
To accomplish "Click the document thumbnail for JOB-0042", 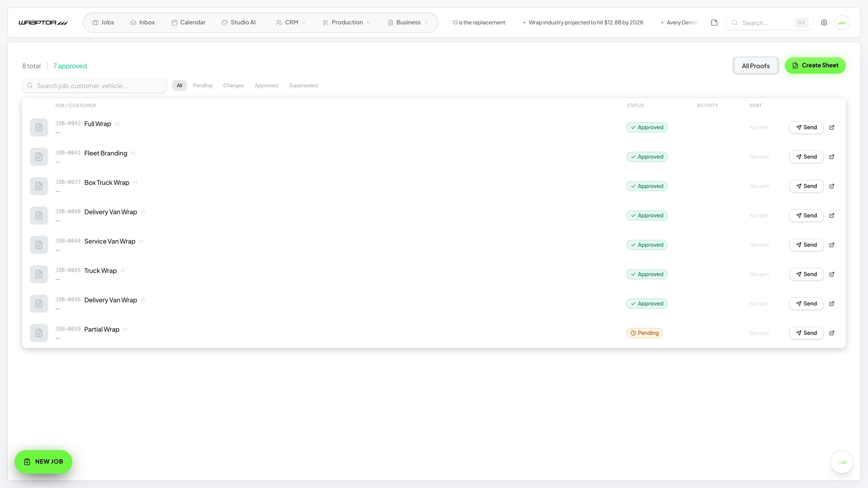I will click(39, 127).
